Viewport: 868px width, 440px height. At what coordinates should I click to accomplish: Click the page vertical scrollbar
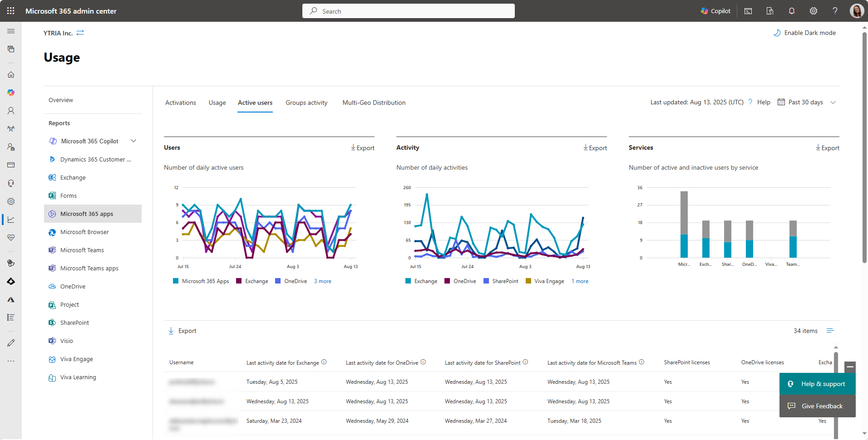click(x=864, y=147)
